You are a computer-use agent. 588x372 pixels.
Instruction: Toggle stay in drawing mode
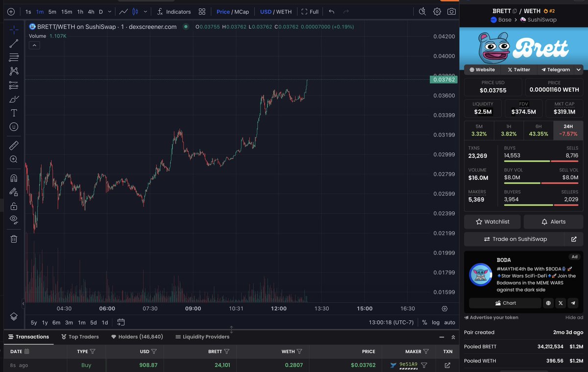pos(14,192)
